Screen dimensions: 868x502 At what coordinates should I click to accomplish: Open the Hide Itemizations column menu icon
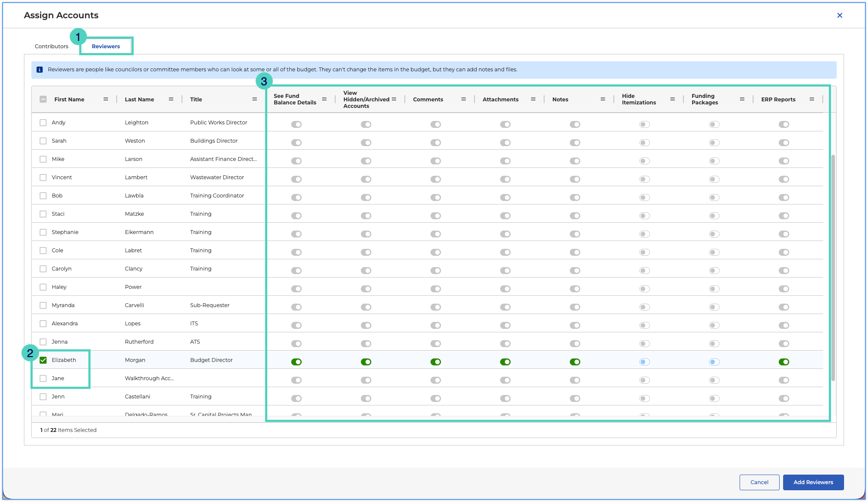pyautogui.click(x=673, y=99)
